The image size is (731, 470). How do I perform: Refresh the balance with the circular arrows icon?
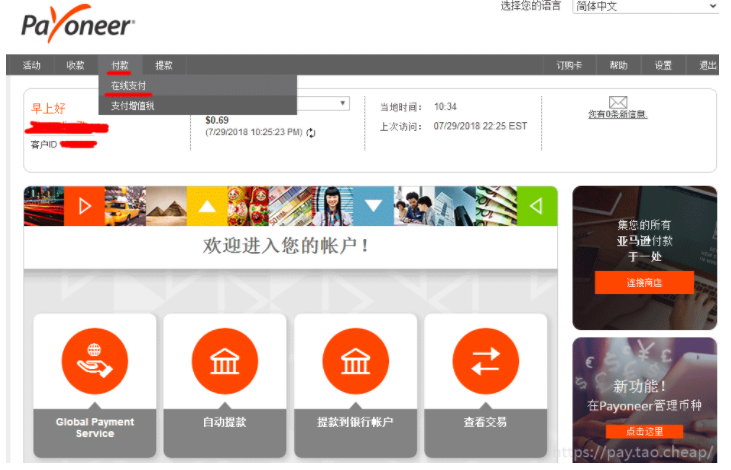pos(311,133)
